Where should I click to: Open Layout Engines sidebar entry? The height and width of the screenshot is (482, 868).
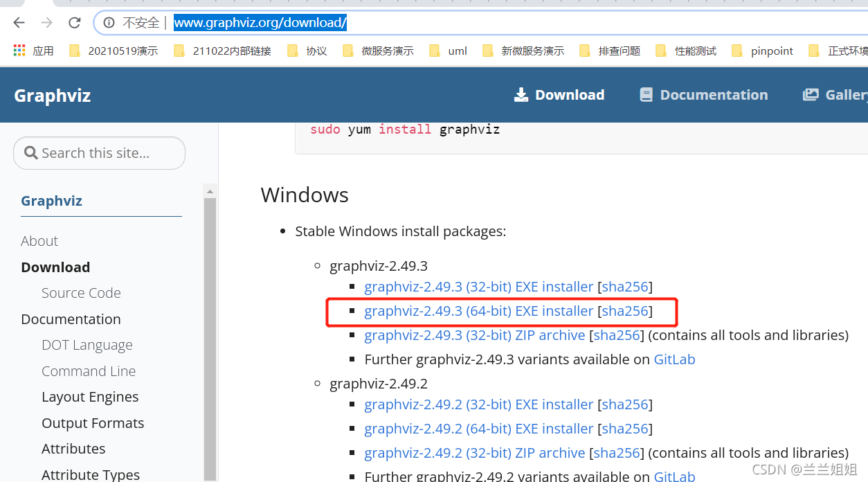[90, 397]
